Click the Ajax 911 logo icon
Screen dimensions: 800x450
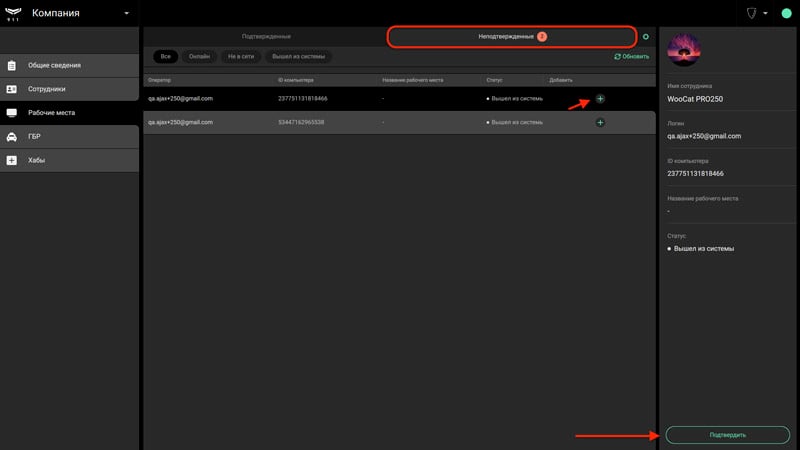pos(13,13)
